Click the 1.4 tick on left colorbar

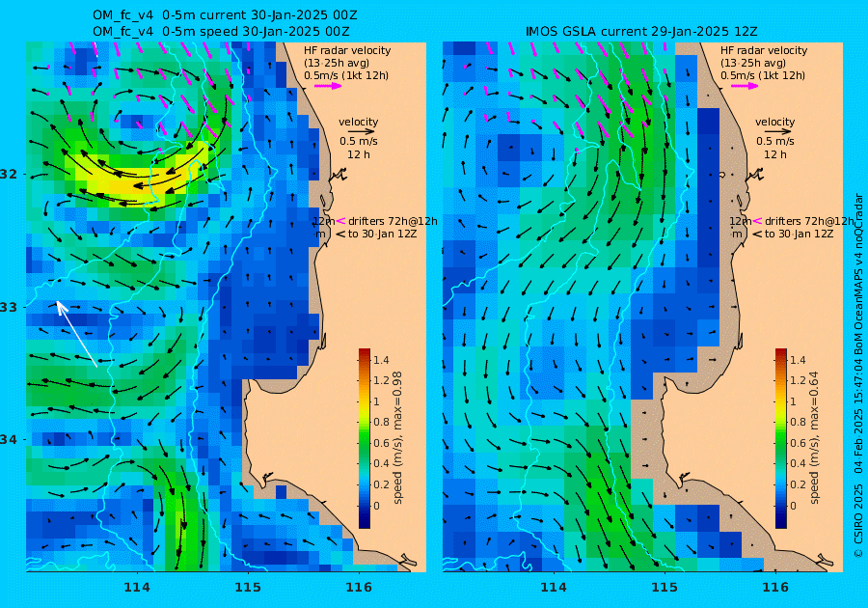pyautogui.click(x=381, y=360)
